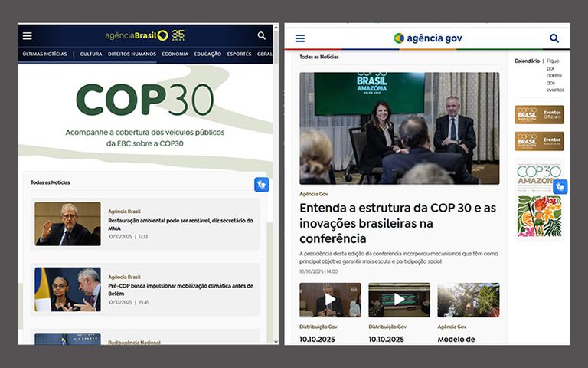The height and width of the screenshot is (368, 588).
Task: Go to Direitos Humanos section
Action: click(x=132, y=54)
